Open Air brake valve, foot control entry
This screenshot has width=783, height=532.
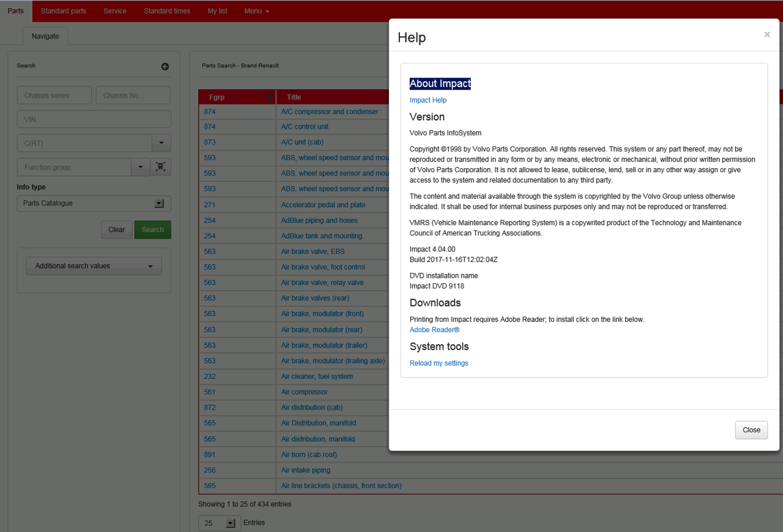(323, 267)
